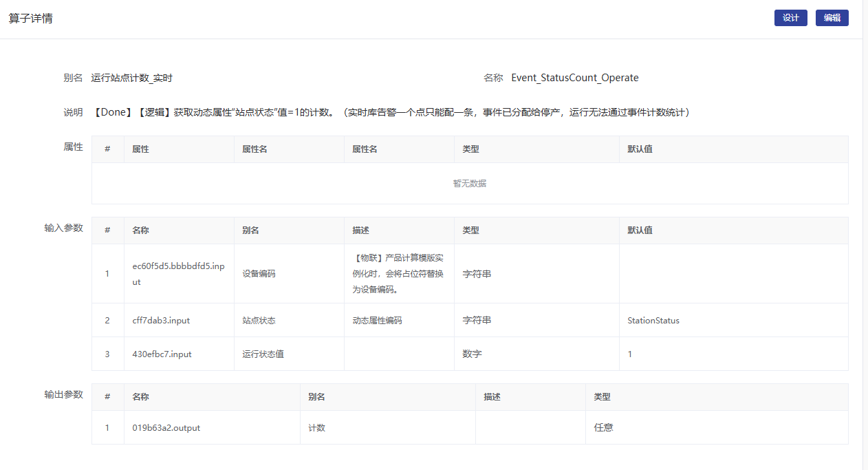Select the 430efbc7.input parameter name
The image size is (868, 470).
pyautogui.click(x=162, y=354)
